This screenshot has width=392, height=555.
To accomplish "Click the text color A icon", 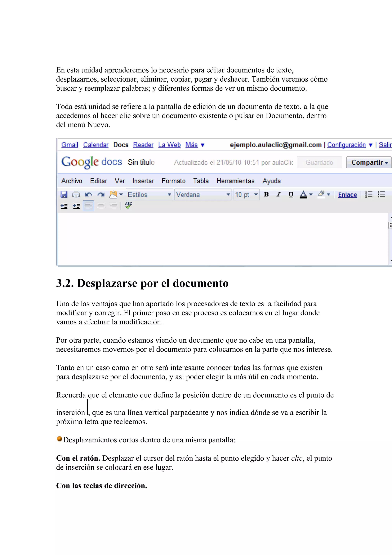I will coord(303,195).
